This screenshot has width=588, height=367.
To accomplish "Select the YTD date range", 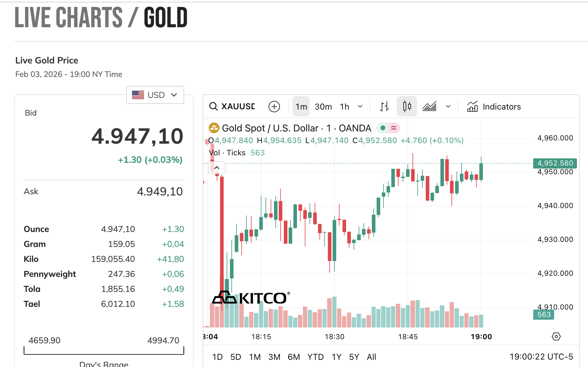I will click(315, 357).
